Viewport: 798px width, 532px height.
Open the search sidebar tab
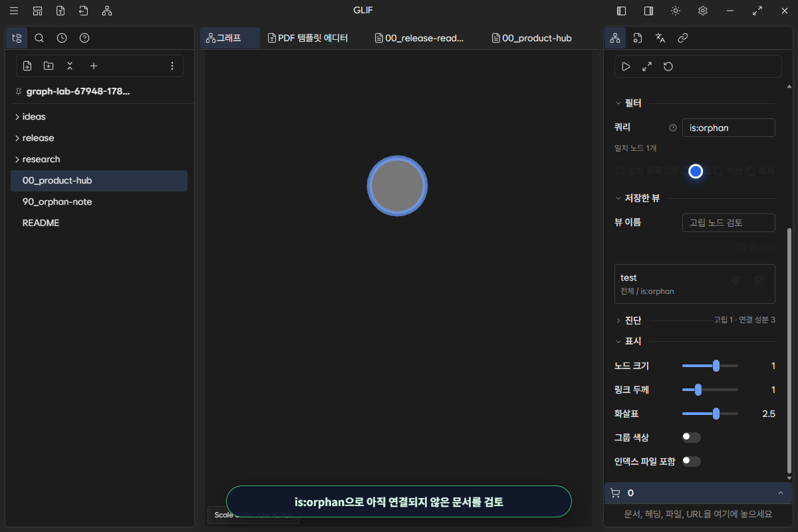[39, 38]
